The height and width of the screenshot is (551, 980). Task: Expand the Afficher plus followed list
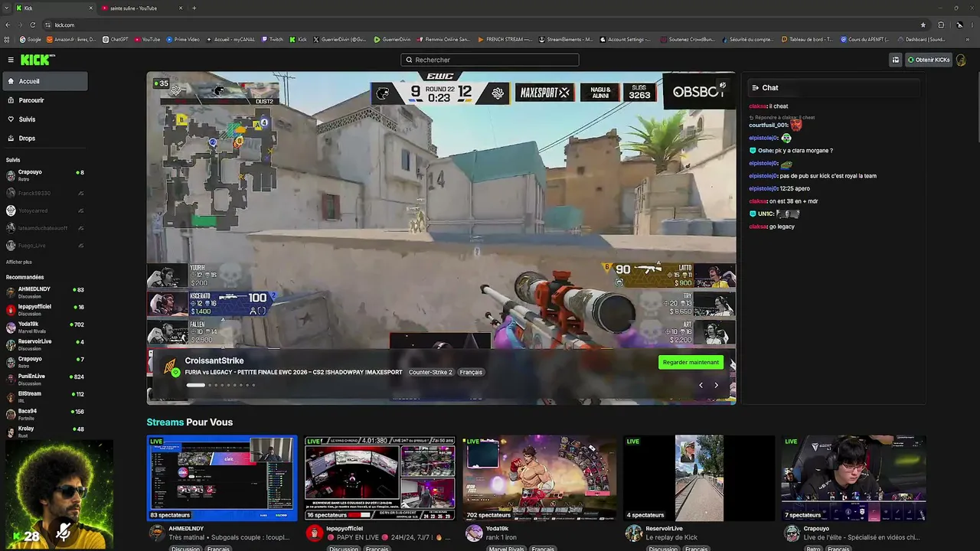(x=19, y=262)
